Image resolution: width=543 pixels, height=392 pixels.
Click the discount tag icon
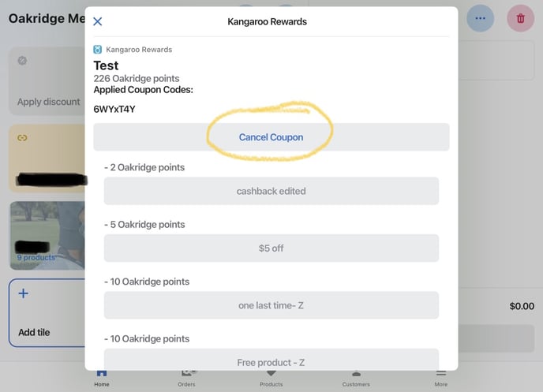pyautogui.click(x=23, y=61)
